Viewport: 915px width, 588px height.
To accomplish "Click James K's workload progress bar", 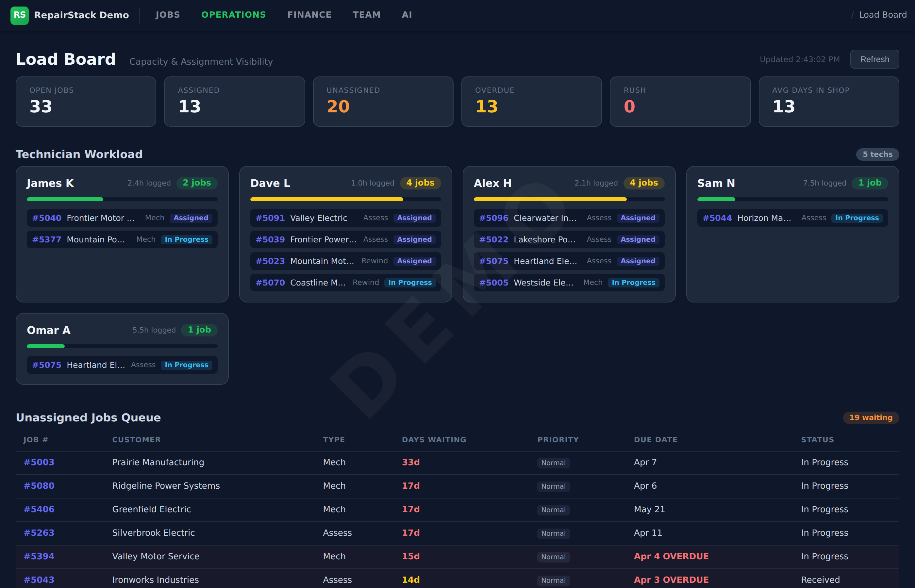I will 122,199.
